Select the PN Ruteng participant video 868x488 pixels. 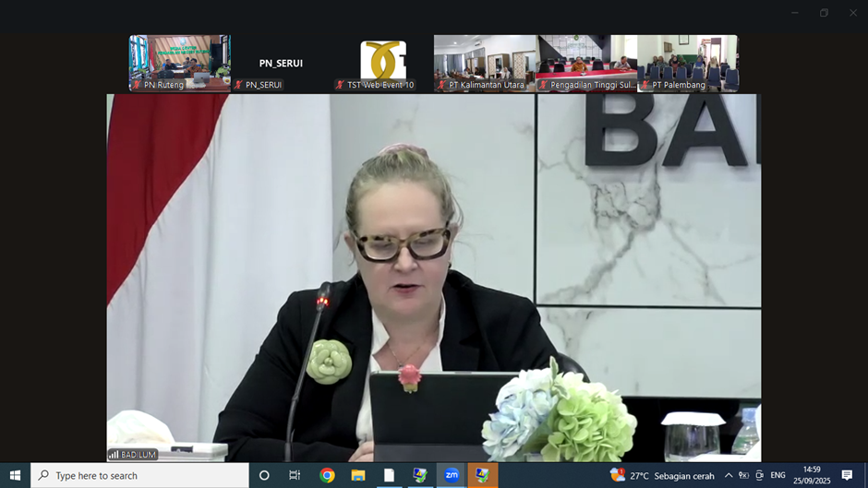click(179, 63)
